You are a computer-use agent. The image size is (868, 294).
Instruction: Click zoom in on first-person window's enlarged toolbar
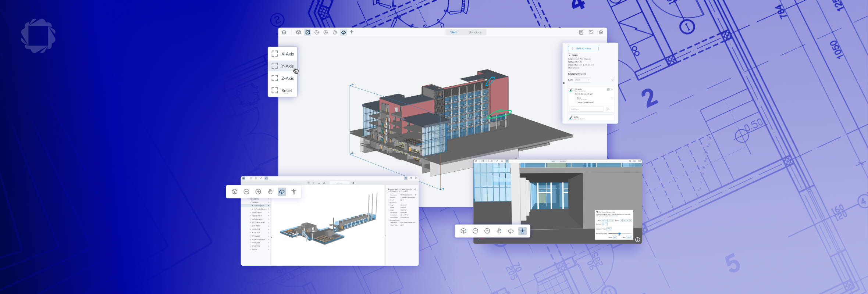point(487,231)
